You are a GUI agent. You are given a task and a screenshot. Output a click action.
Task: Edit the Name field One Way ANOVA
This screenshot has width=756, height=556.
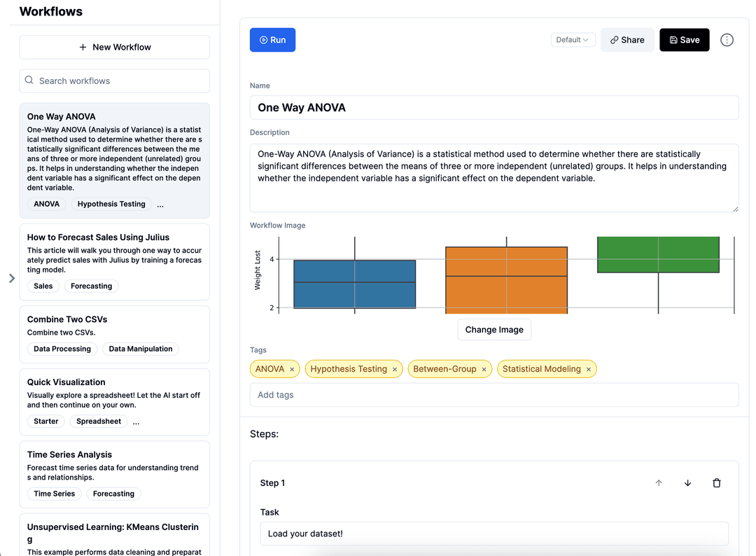pyautogui.click(x=494, y=108)
